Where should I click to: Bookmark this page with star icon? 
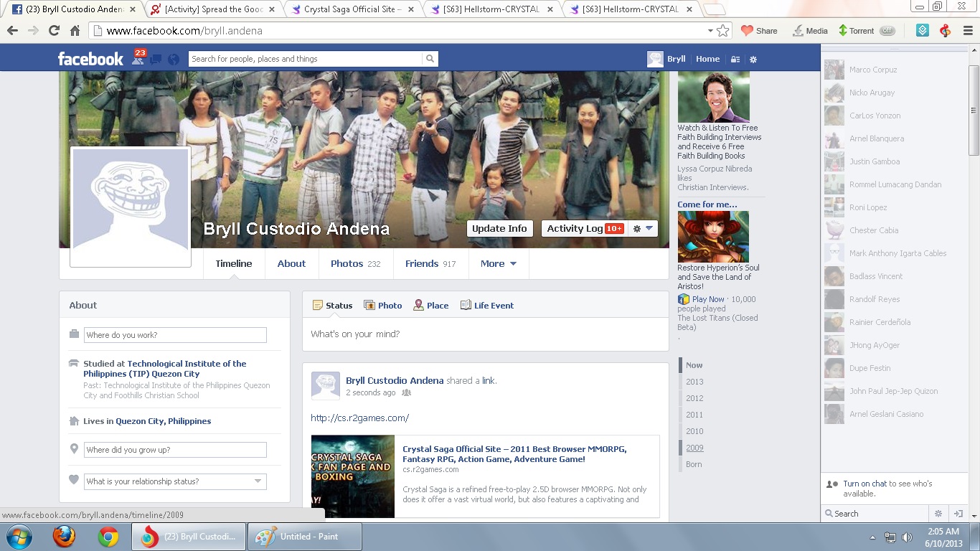coord(722,31)
